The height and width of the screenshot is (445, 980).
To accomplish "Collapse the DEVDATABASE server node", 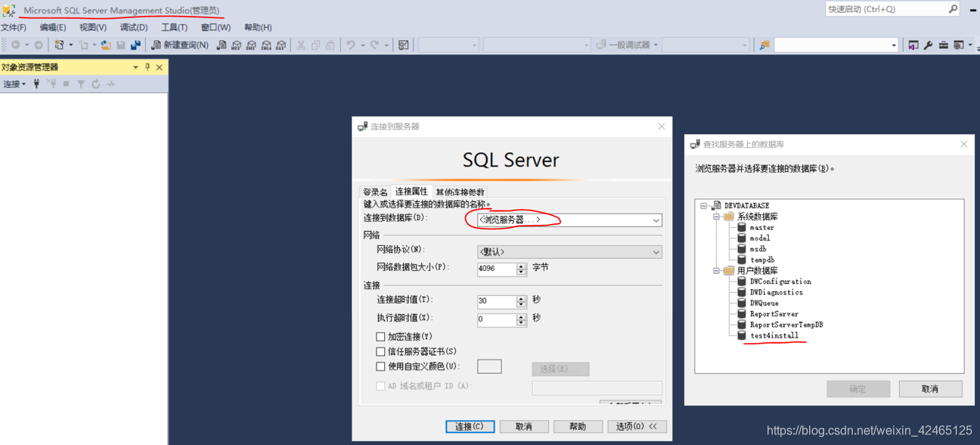I will (703, 206).
